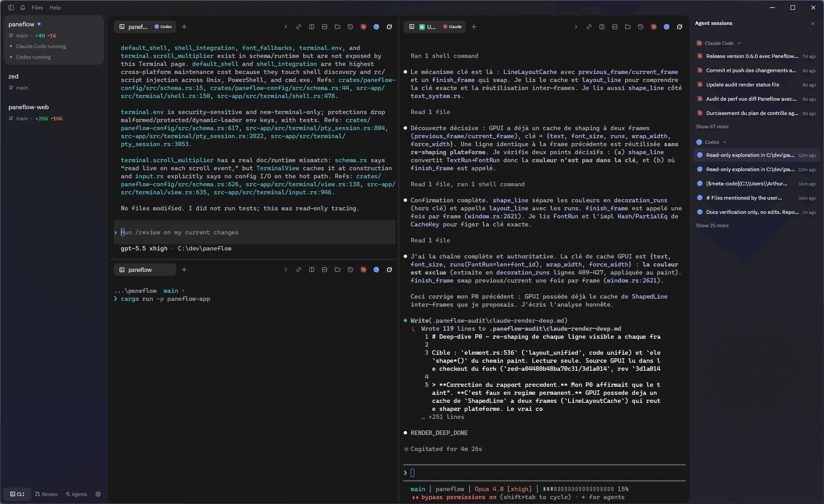The image size is (824, 504).
Task: Add new tab in bottom paneflow pane
Action: tap(184, 270)
